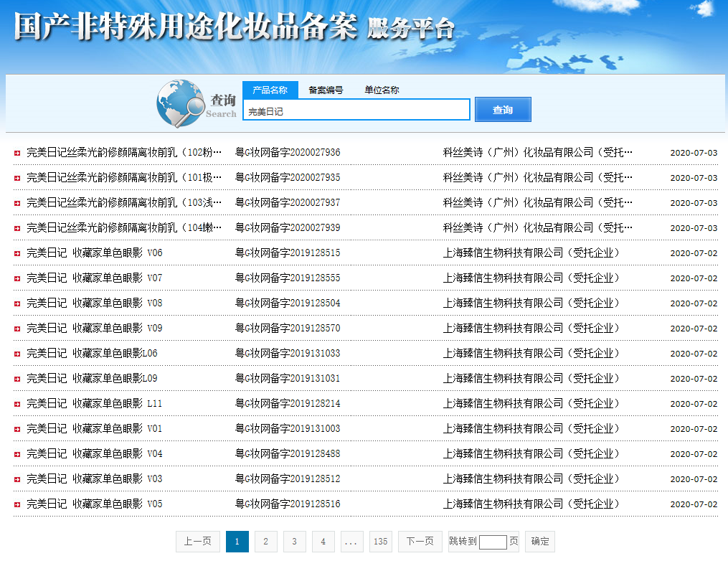Go to page 3
Image resolution: width=728 pixels, height=561 pixels.
[x=295, y=542]
